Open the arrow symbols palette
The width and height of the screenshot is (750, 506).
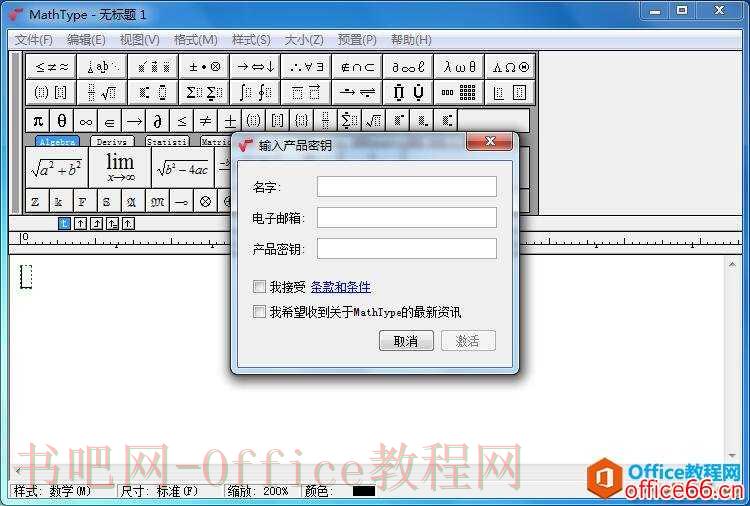tap(255, 67)
